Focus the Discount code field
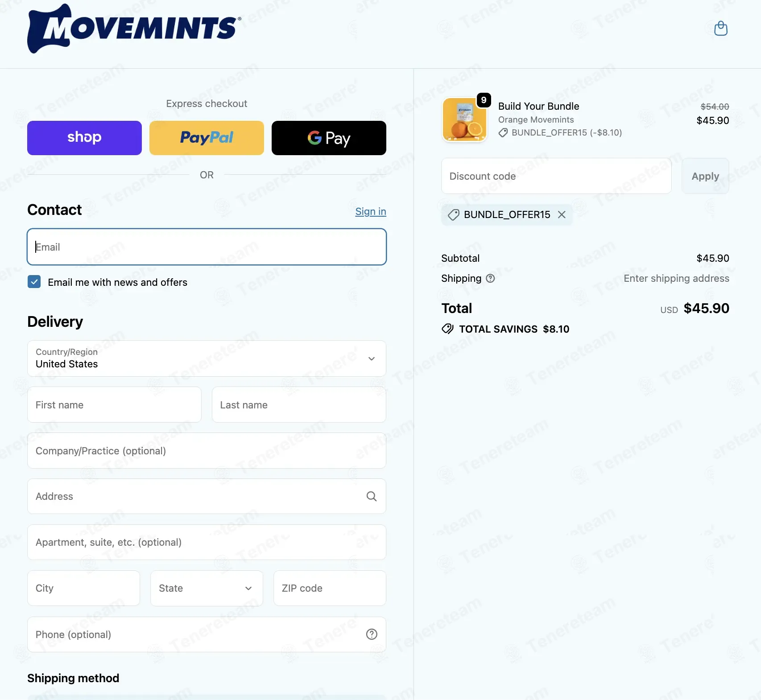This screenshot has width=761, height=700. tap(556, 176)
